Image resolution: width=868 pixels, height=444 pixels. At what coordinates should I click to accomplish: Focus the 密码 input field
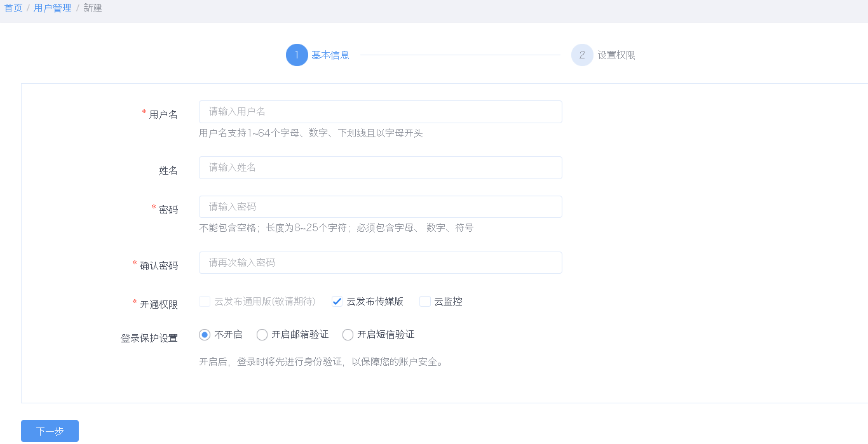381,207
